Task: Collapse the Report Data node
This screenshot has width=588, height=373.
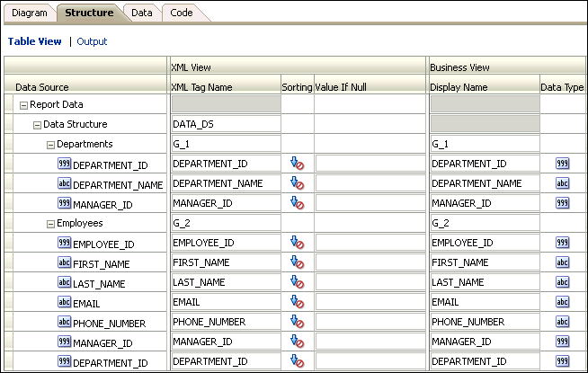Action: pyautogui.click(x=23, y=105)
